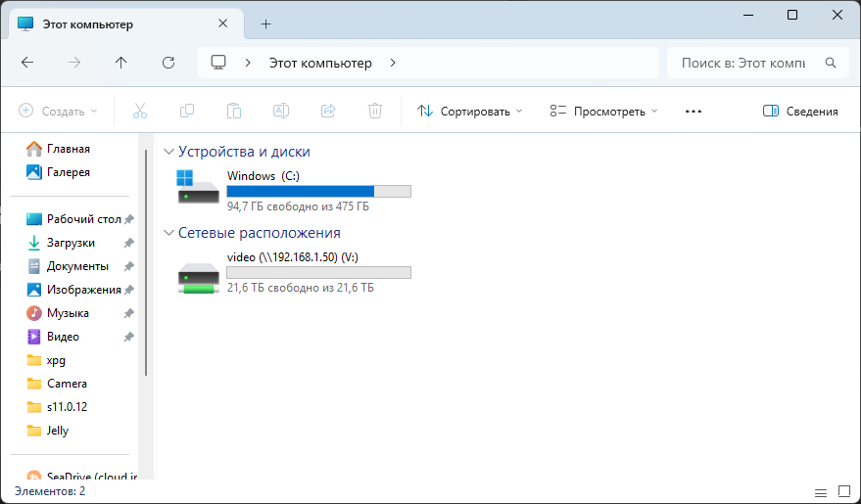Image resolution: width=861 pixels, height=504 pixels.
Task: Click the search field Поиск в: Этот компьютер
Action: pyautogui.click(x=744, y=63)
